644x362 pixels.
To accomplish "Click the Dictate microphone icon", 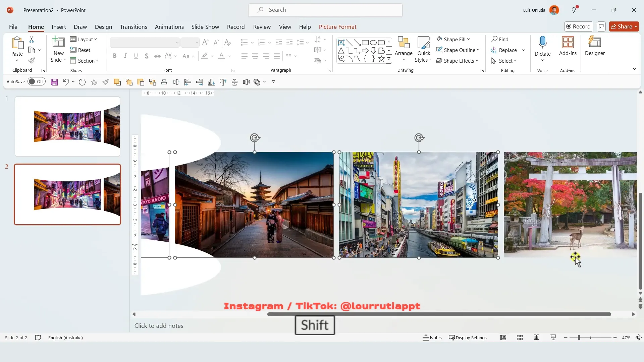I will (542, 43).
